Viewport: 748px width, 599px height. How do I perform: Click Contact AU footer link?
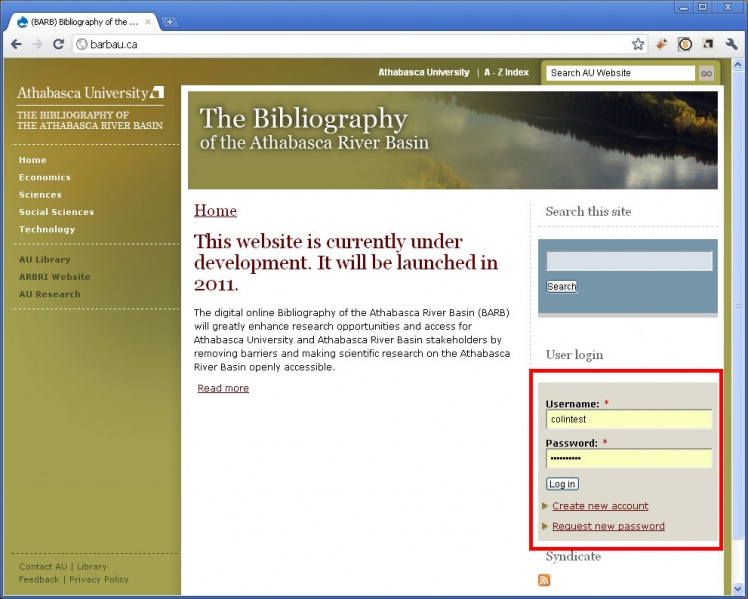tap(43, 567)
